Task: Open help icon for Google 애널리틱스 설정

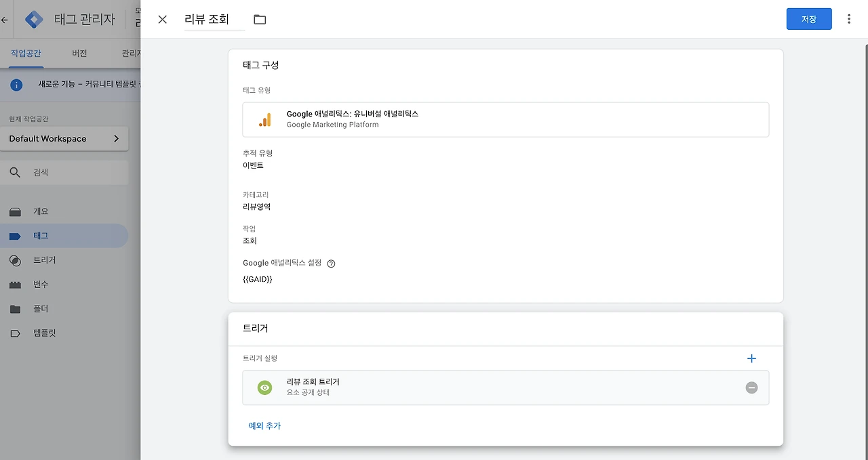Action: point(331,264)
